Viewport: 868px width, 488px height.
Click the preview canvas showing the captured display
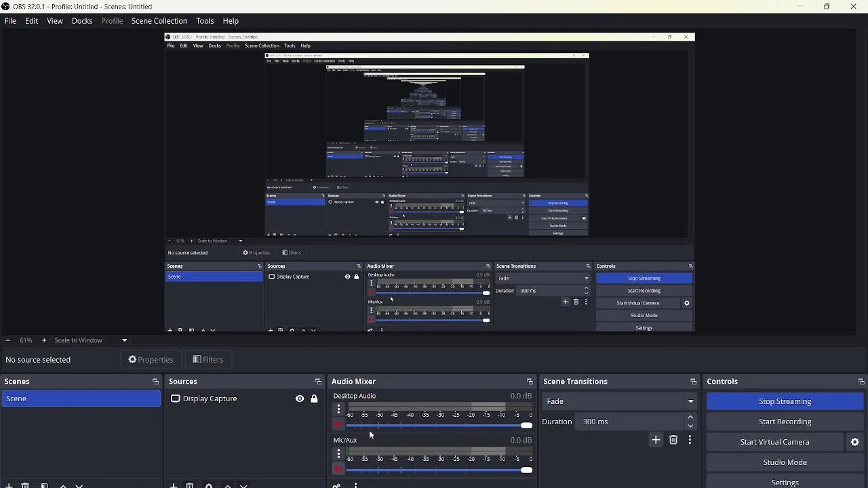pos(430,182)
